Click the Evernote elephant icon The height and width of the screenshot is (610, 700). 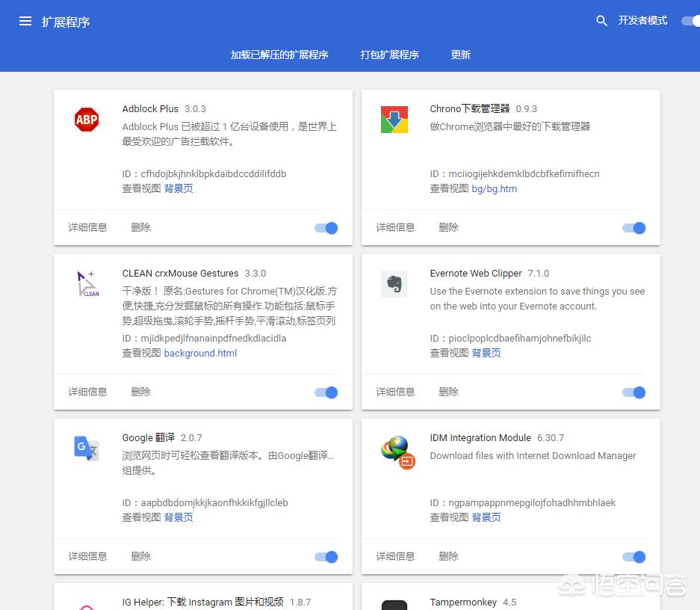394,284
